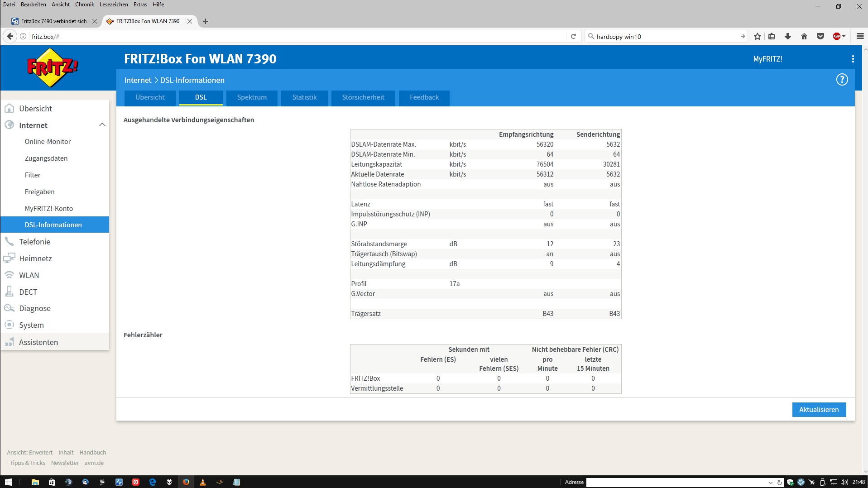
Task: Bookmark this page with the star icon
Action: (x=757, y=36)
